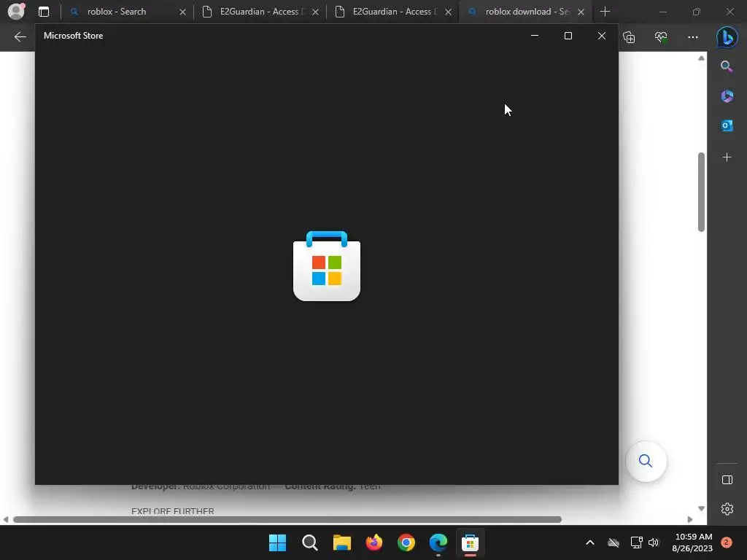Go back in Edge browser
The image size is (747, 560).
coord(20,36)
